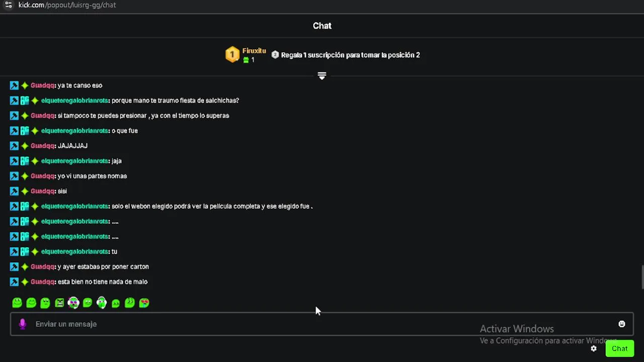Click the chat scrollbar thumb

(642, 277)
